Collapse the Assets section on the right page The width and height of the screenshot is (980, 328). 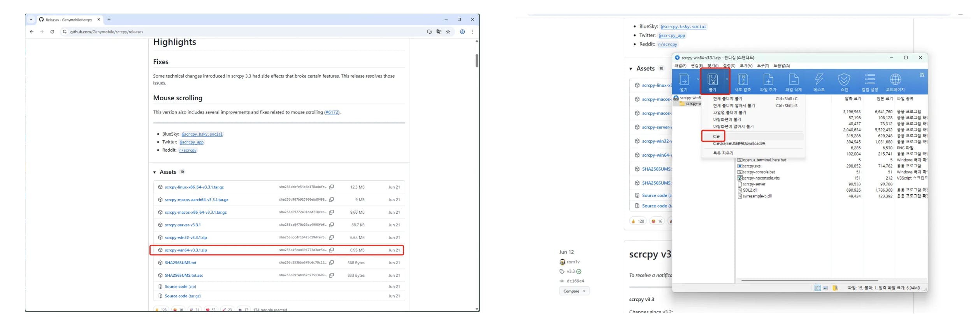tap(631, 69)
